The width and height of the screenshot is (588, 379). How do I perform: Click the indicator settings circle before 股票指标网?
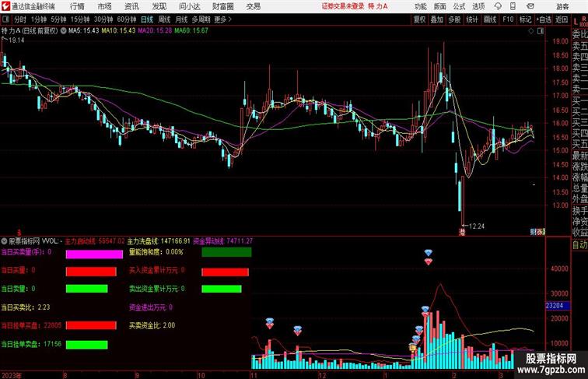point(4,241)
